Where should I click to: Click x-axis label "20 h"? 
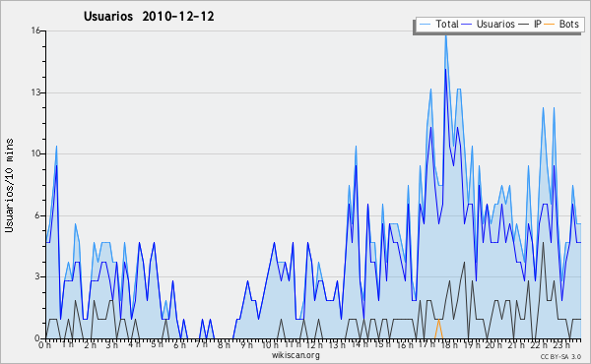[494, 345]
